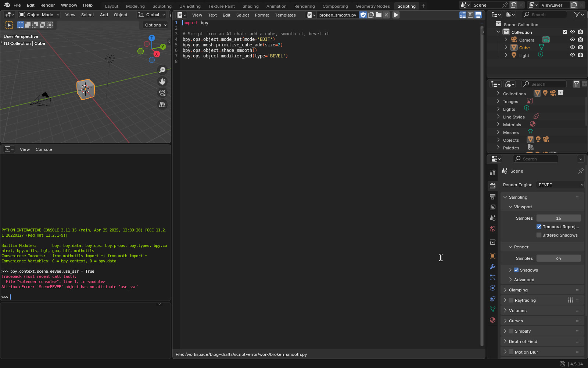588x368 pixels.
Task: Open the Material properties tab icon
Action: coord(493,320)
